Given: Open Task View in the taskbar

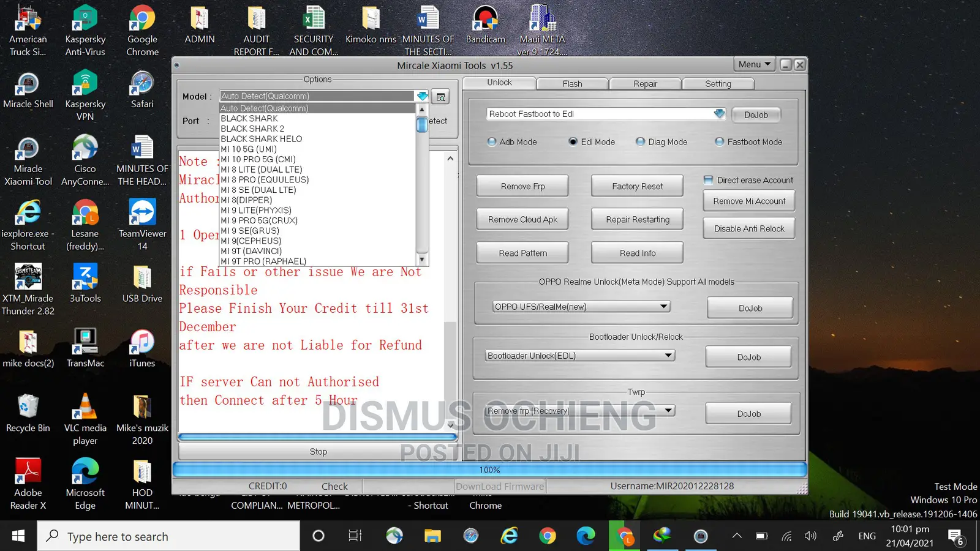Looking at the screenshot, I should tap(355, 536).
